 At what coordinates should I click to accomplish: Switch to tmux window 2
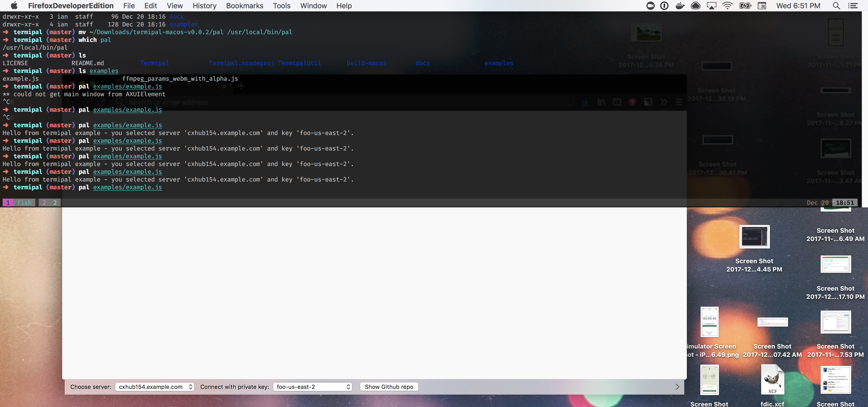pyautogui.click(x=49, y=203)
